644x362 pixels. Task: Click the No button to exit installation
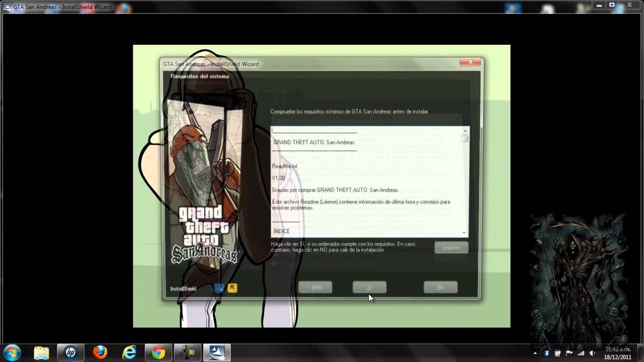click(x=440, y=287)
